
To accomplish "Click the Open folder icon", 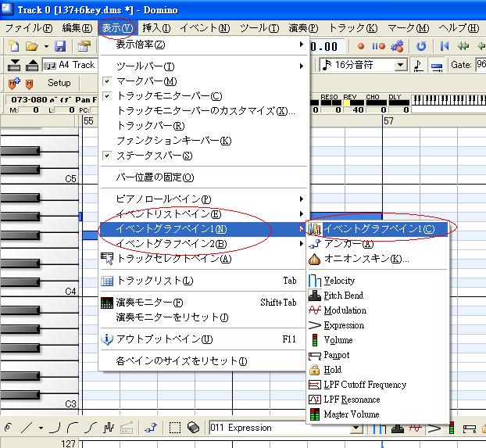I will (31, 46).
